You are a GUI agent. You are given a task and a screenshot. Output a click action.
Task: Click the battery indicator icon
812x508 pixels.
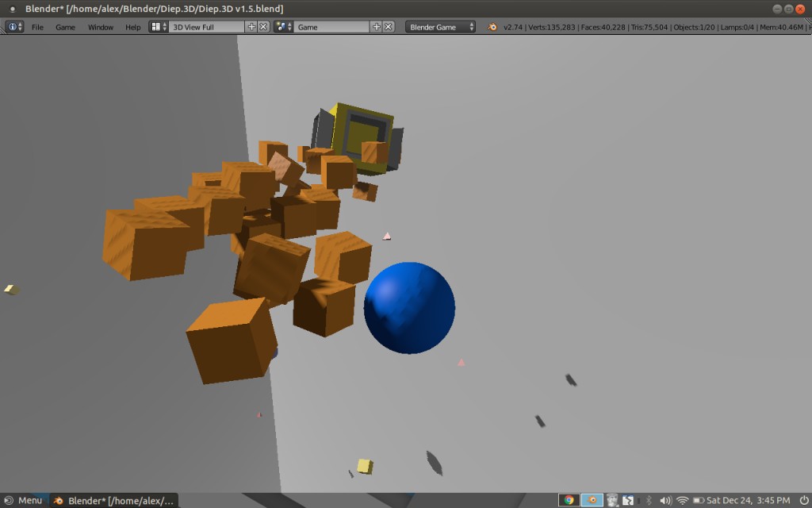(x=698, y=501)
